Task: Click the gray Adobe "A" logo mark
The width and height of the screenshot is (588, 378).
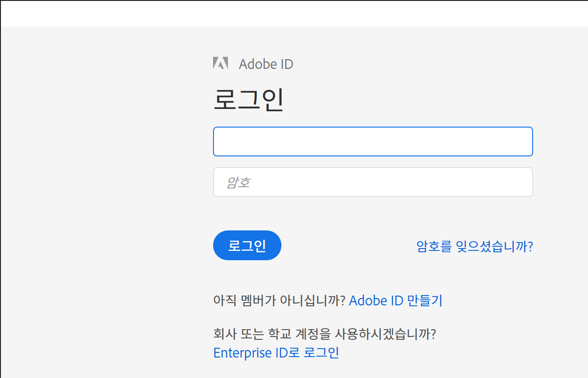Action: [x=220, y=63]
